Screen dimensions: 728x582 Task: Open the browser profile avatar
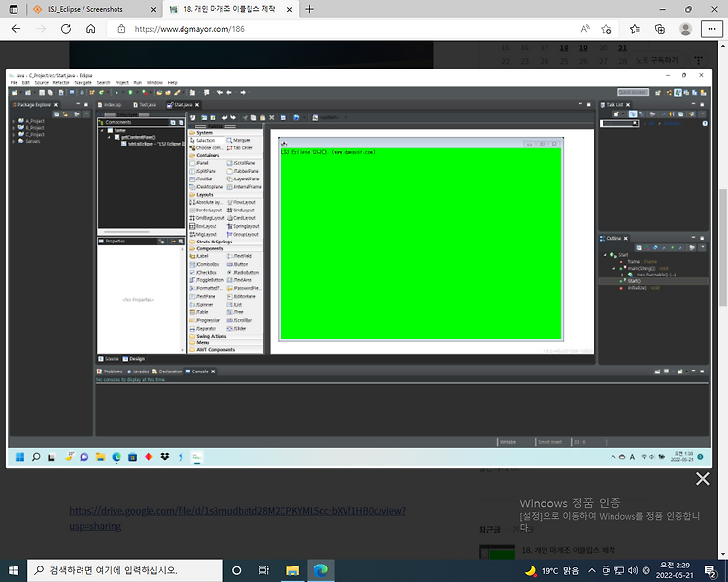pos(685,29)
